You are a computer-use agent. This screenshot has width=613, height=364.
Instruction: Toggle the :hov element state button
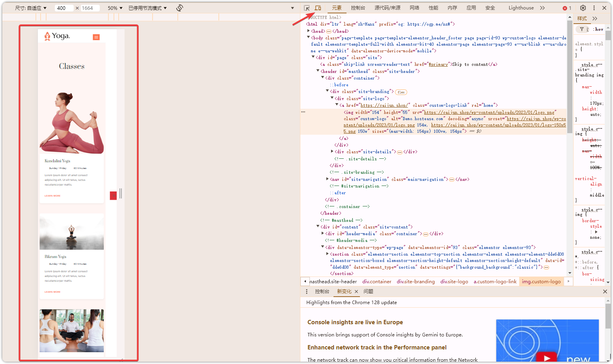pyautogui.click(x=598, y=29)
